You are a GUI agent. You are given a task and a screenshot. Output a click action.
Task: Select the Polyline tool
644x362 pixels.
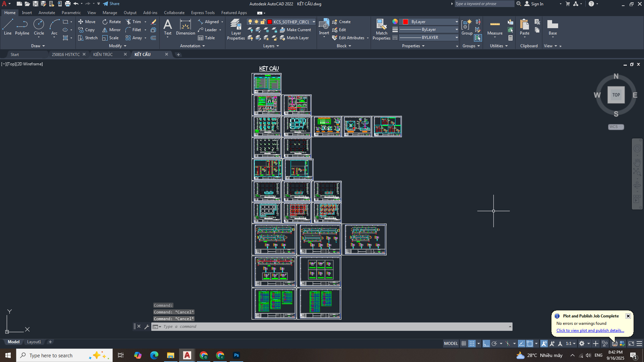22,27
